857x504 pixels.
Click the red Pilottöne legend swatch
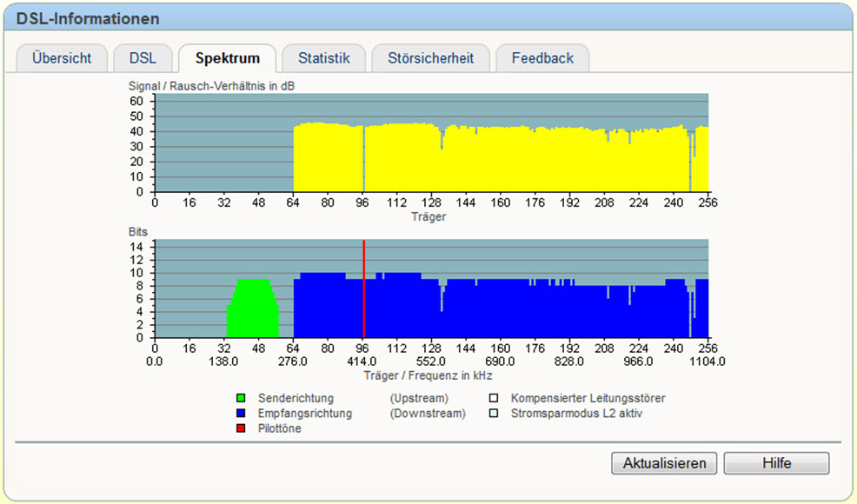click(241, 428)
